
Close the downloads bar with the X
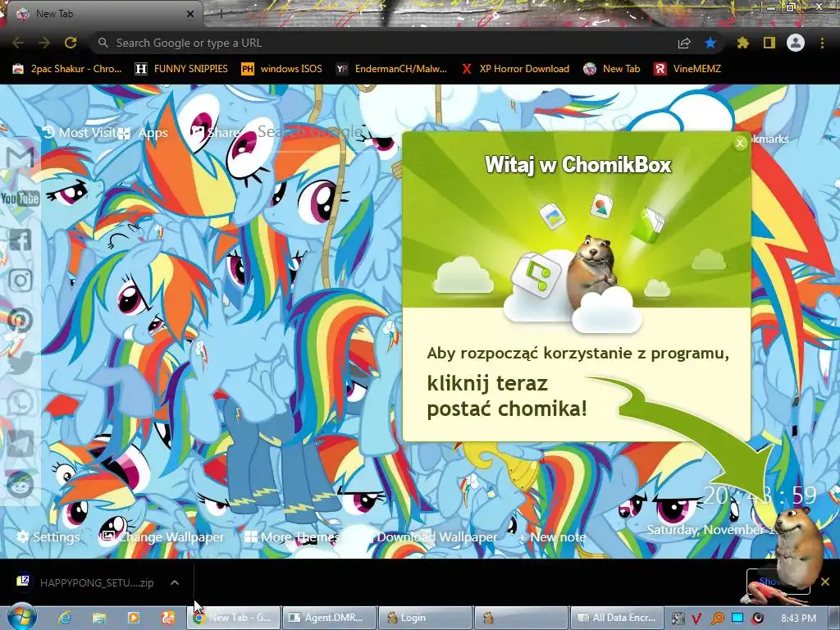(825, 582)
